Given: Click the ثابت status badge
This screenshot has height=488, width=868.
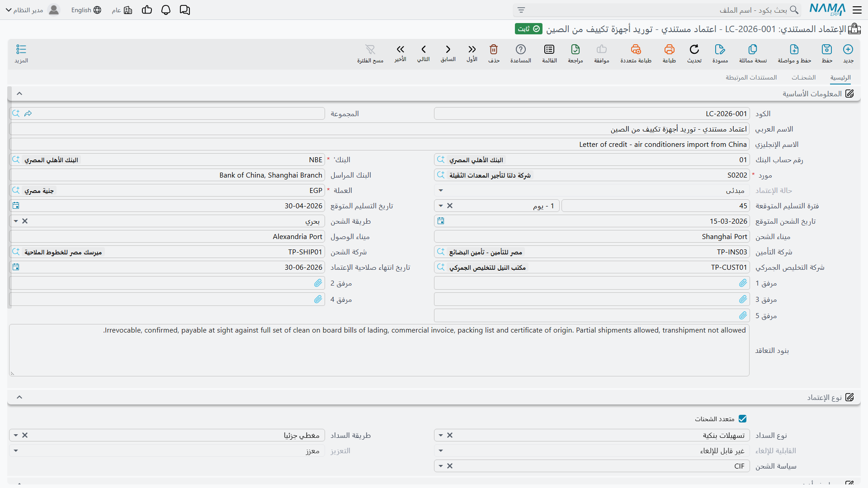Looking at the screenshot, I should point(528,29).
